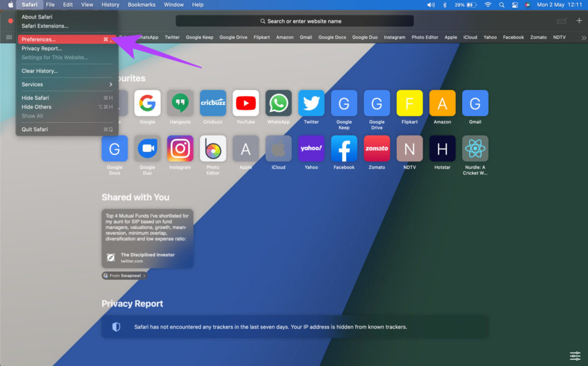Click the Apple menu logo
The image size is (588, 366).
[x=11, y=5]
